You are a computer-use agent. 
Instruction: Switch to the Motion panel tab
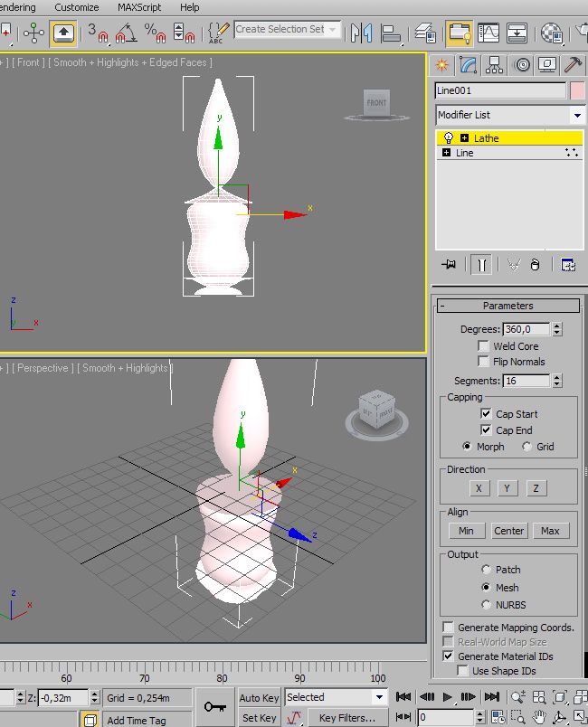click(x=522, y=65)
